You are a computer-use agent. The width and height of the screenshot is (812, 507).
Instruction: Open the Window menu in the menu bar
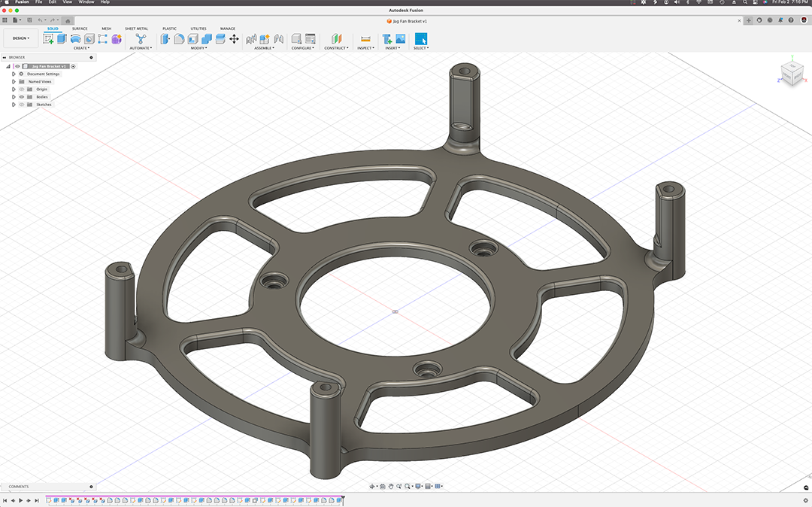[86, 2]
